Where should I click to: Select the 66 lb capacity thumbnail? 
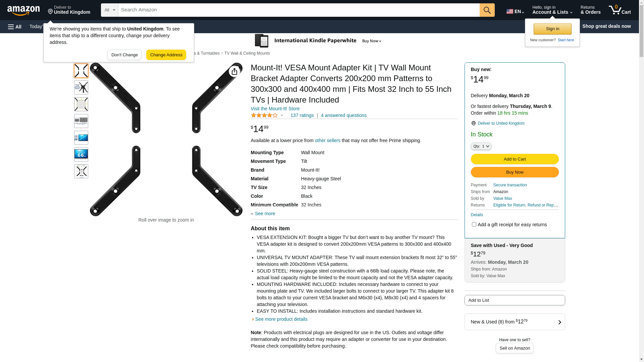[81, 155]
